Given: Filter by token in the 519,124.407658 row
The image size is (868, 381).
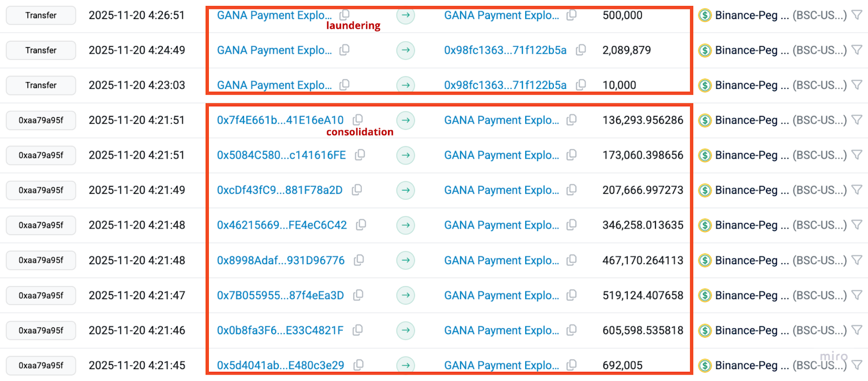Looking at the screenshot, I should [x=857, y=295].
